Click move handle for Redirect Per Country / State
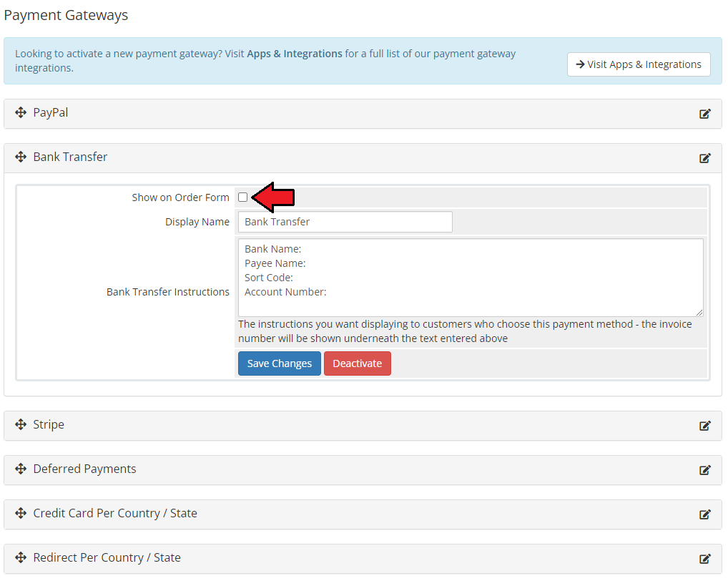 tap(21, 557)
